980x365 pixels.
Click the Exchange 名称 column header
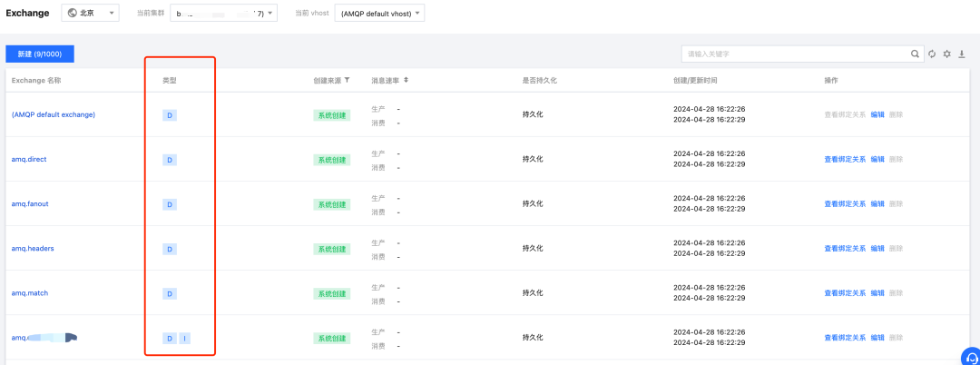click(x=36, y=81)
